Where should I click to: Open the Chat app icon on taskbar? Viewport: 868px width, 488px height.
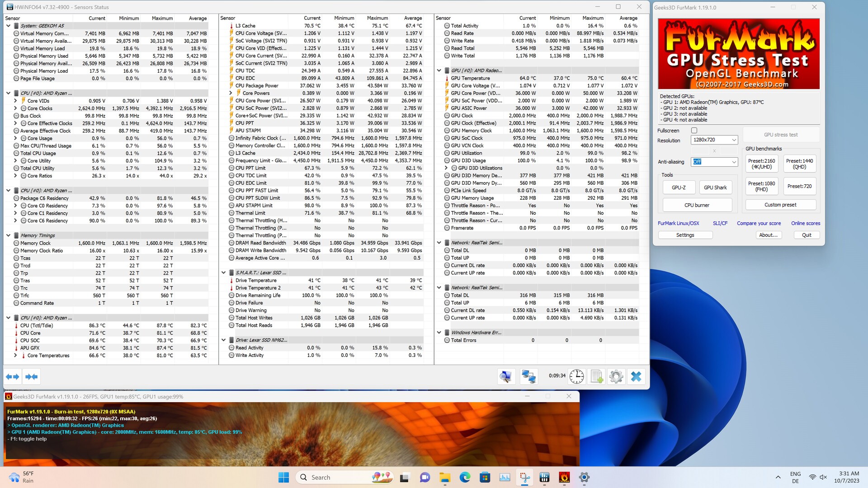click(x=425, y=477)
